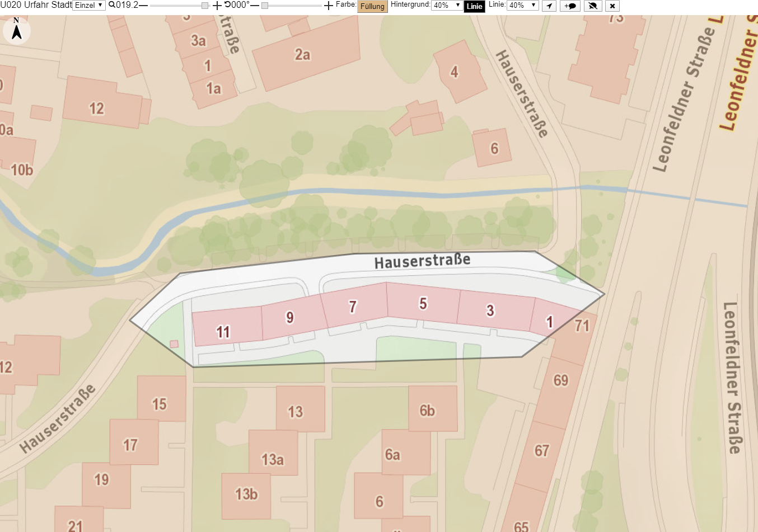Click the locate arrow icon button

[x=549, y=6]
